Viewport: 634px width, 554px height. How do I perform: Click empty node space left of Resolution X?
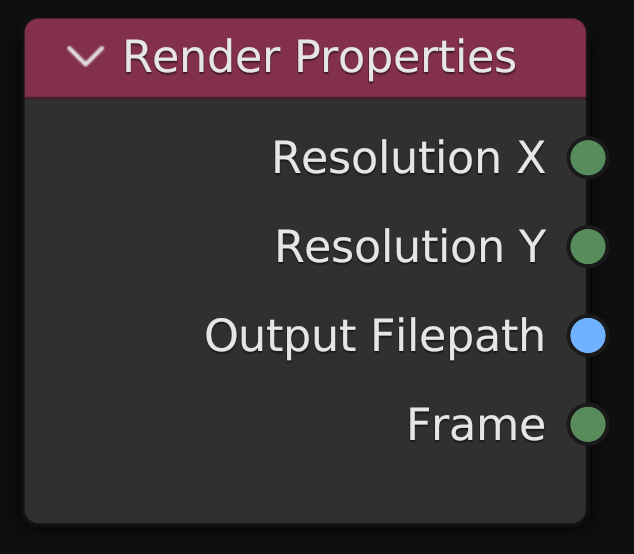(140, 158)
